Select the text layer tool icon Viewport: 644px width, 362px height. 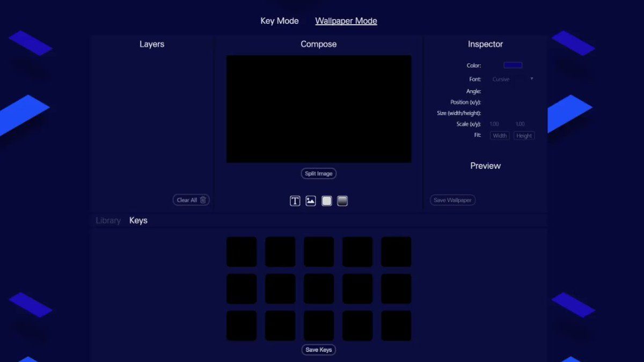[x=295, y=201]
